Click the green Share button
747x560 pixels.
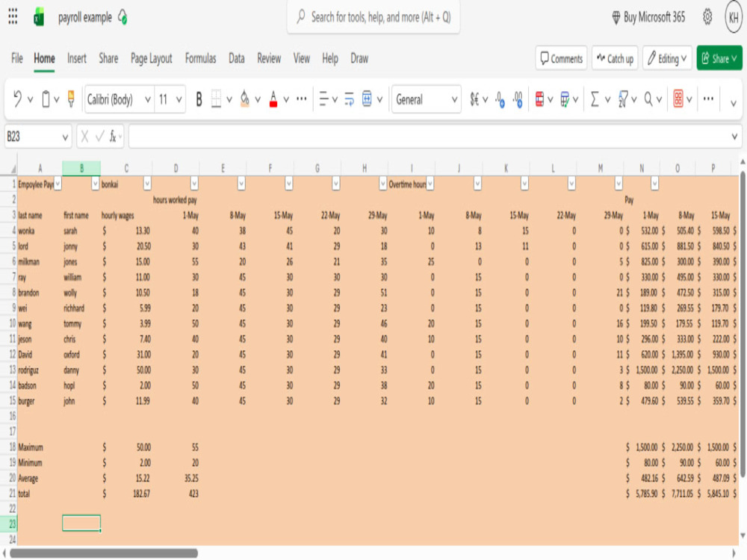click(x=719, y=58)
